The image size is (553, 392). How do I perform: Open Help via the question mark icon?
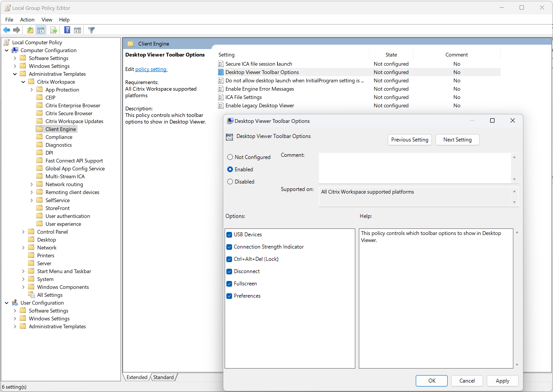67,30
